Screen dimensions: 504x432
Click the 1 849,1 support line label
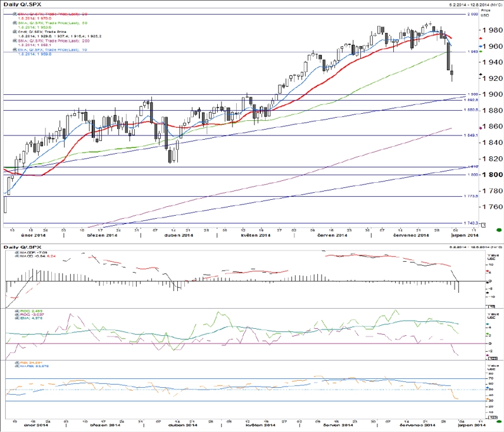point(470,135)
